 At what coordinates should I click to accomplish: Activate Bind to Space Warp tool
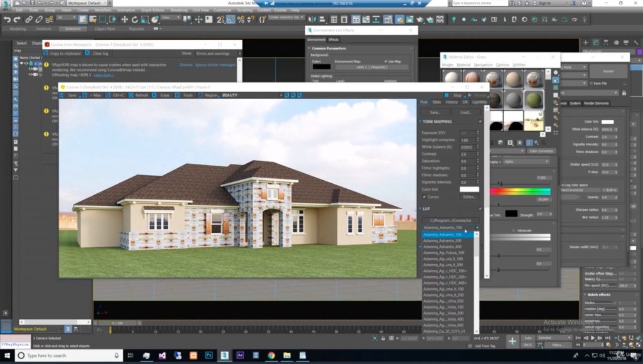coord(49,19)
